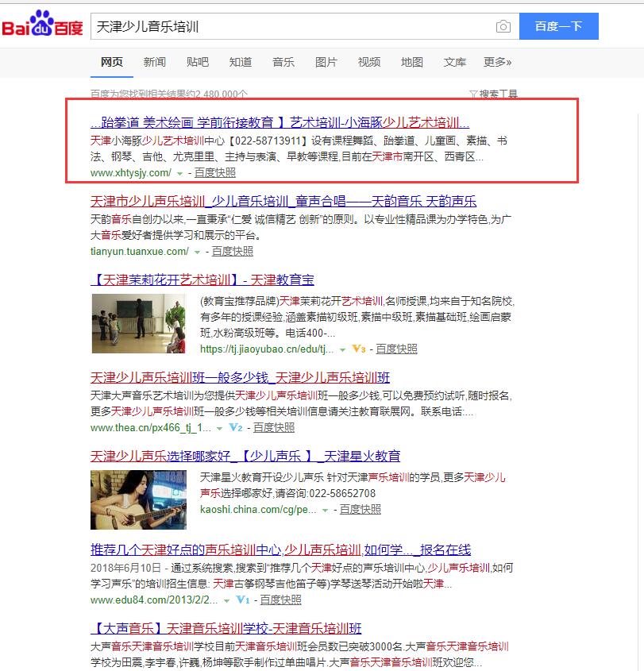Screen dimensions: 644x671
Task: Open 天津星火教育 result title
Action: [x=245, y=456]
